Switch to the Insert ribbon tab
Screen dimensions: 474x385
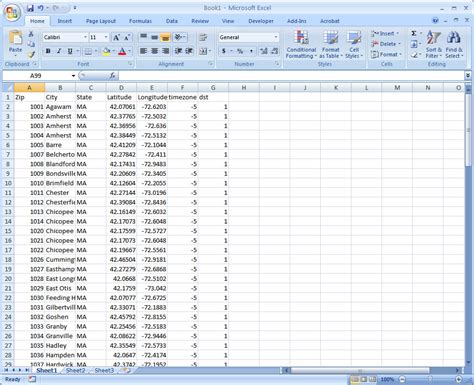[x=65, y=21]
